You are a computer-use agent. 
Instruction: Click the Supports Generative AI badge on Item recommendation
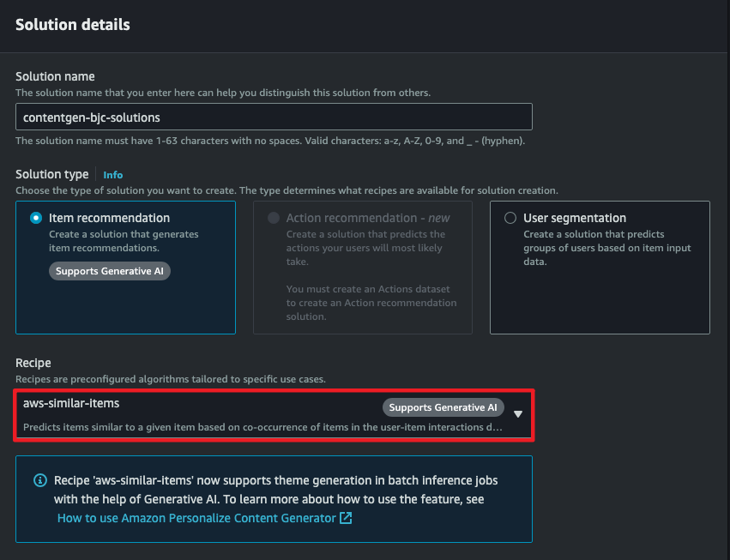110,271
